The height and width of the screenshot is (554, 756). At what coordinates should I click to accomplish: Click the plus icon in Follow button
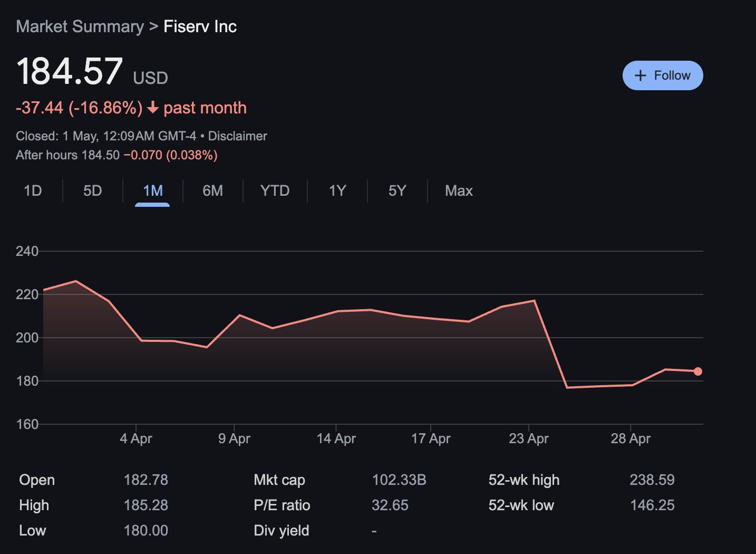pos(641,75)
